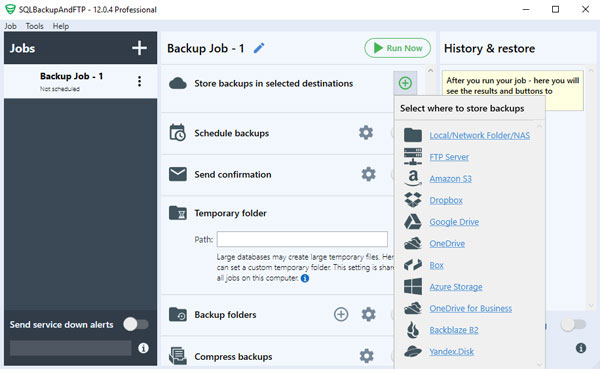Screen dimensions: 600x369
Task: Select the Box destination link
Action: click(x=436, y=265)
